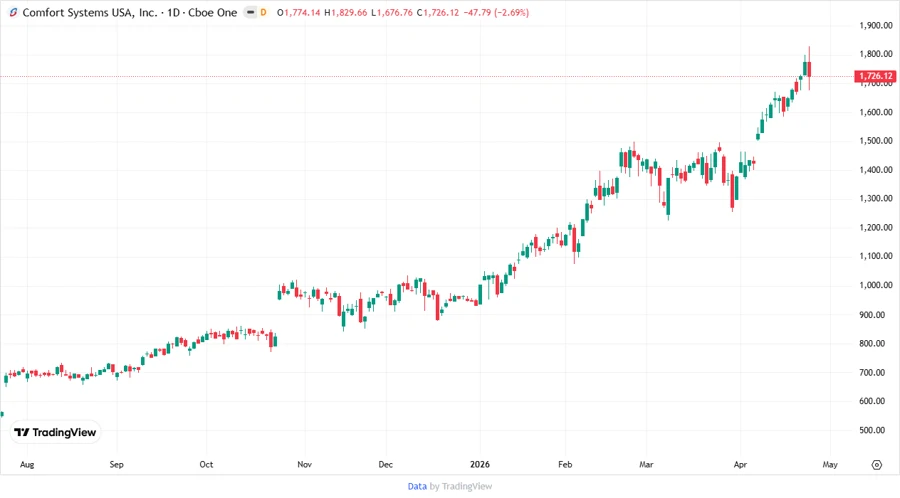Click the May label on time axis
Image resolution: width=900 pixels, height=498 pixels.
pos(830,464)
